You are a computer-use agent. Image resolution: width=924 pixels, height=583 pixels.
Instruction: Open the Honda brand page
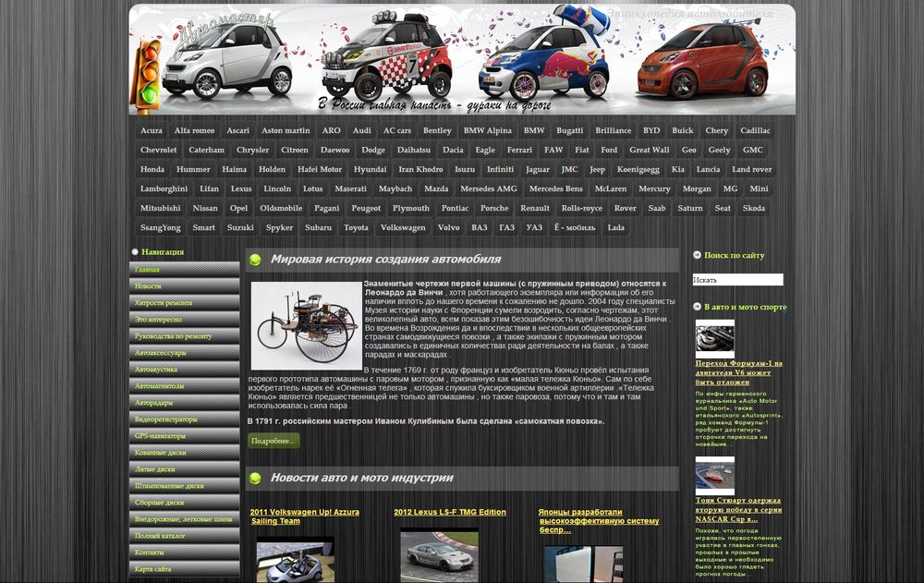[x=152, y=170]
